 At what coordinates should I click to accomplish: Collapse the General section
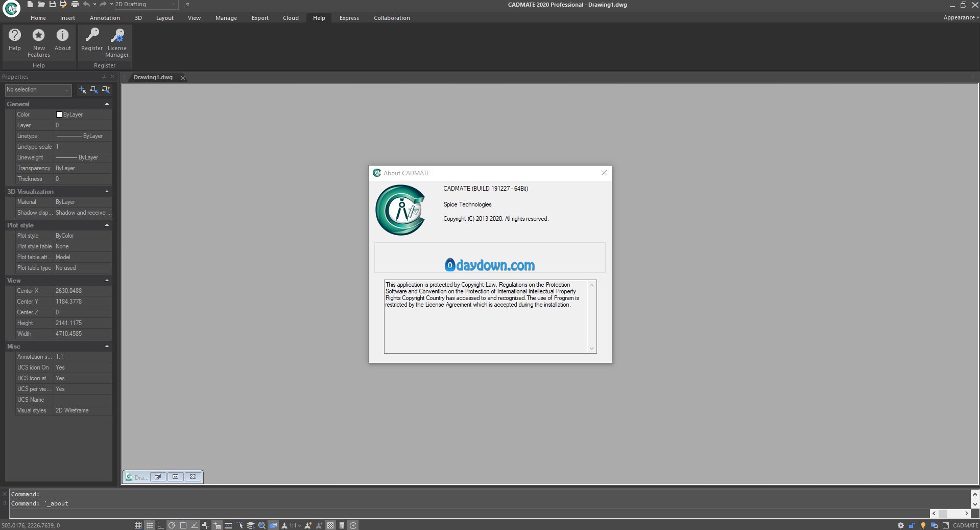107,104
